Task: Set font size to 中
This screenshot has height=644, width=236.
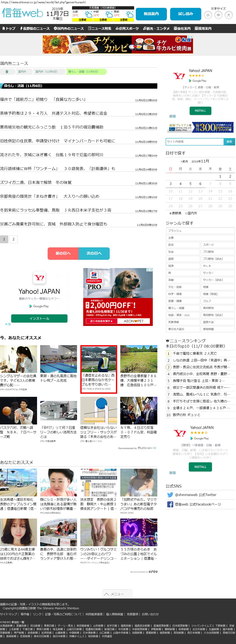Action: tap(218, 15)
